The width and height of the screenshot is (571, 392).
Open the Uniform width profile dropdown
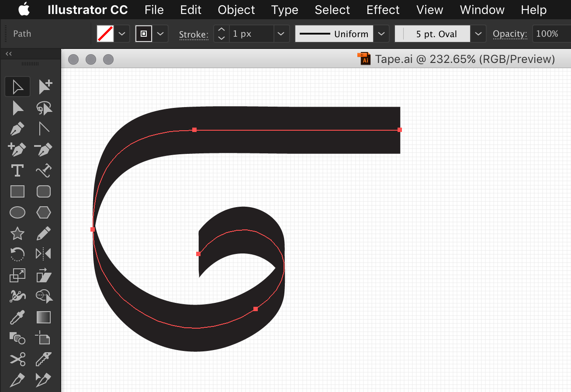[x=381, y=34]
